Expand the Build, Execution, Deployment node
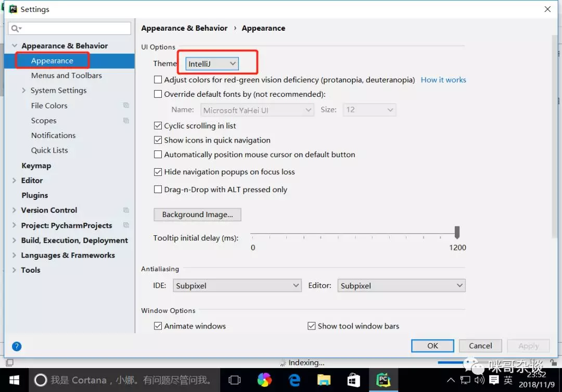Screen dimensions: 562x392 (x=14, y=241)
